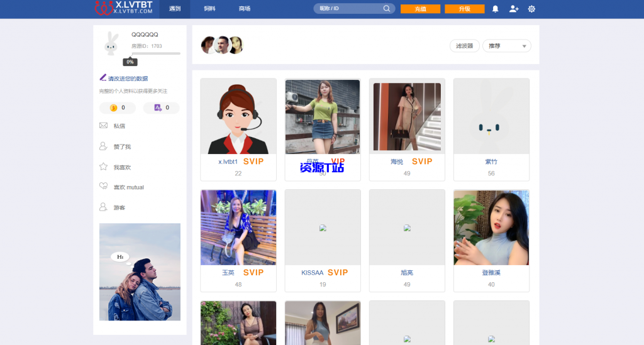Click the heart icon for 喜欢 mutual
644x345 pixels.
coord(103,187)
